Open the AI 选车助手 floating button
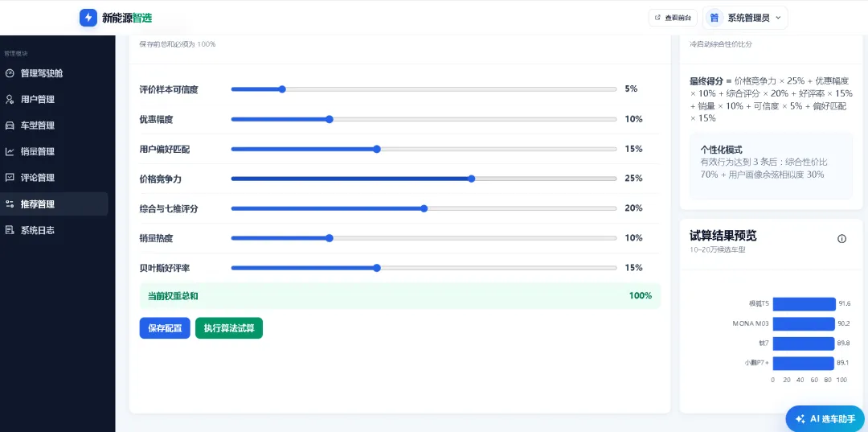Screen dimensions: 868x432 (825, 418)
